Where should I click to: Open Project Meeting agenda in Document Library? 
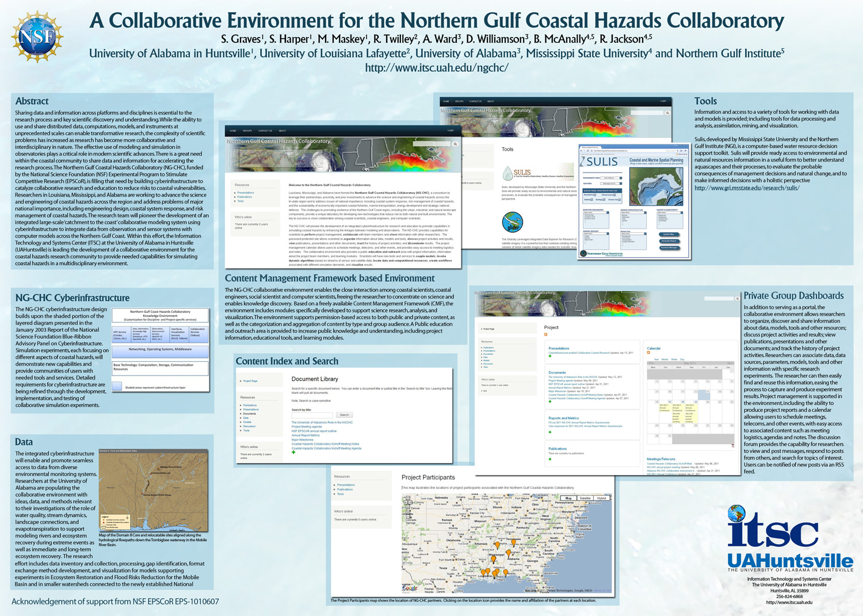click(307, 427)
